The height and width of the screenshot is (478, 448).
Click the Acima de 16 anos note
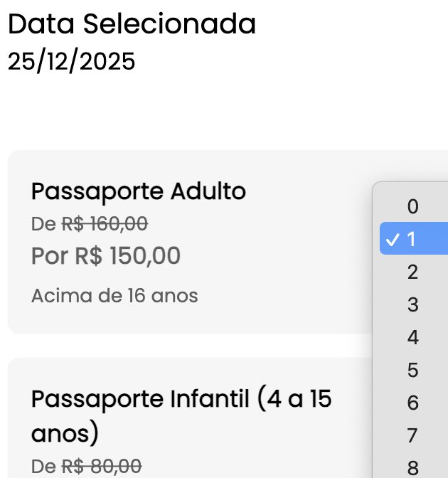click(114, 295)
